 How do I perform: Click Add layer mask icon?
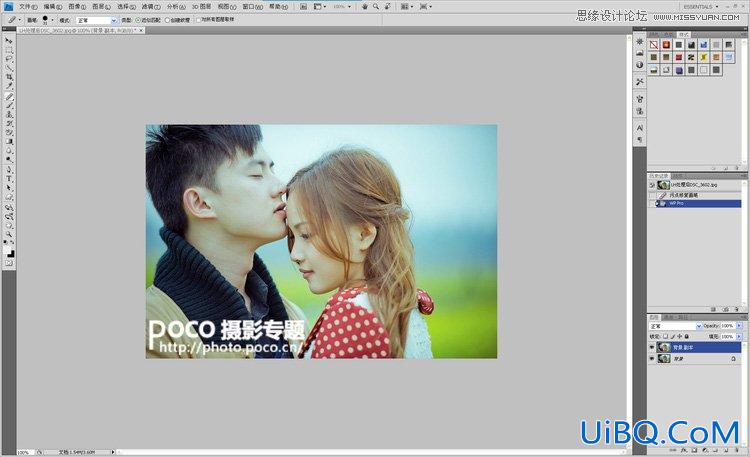[694, 450]
